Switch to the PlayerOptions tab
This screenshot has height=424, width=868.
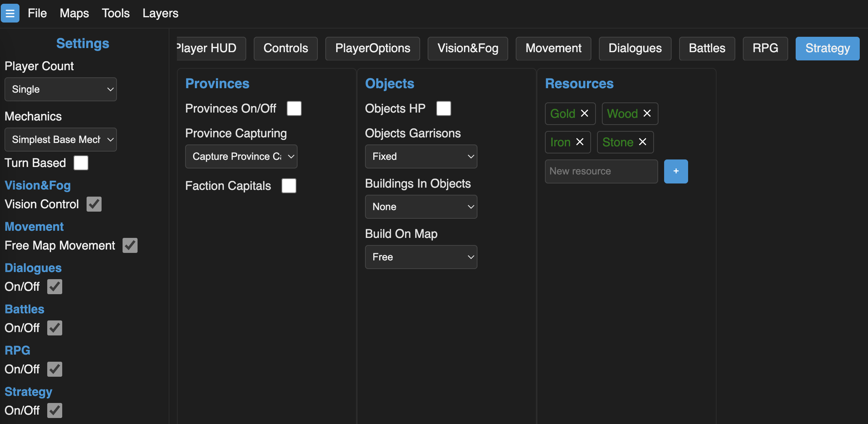(x=373, y=48)
